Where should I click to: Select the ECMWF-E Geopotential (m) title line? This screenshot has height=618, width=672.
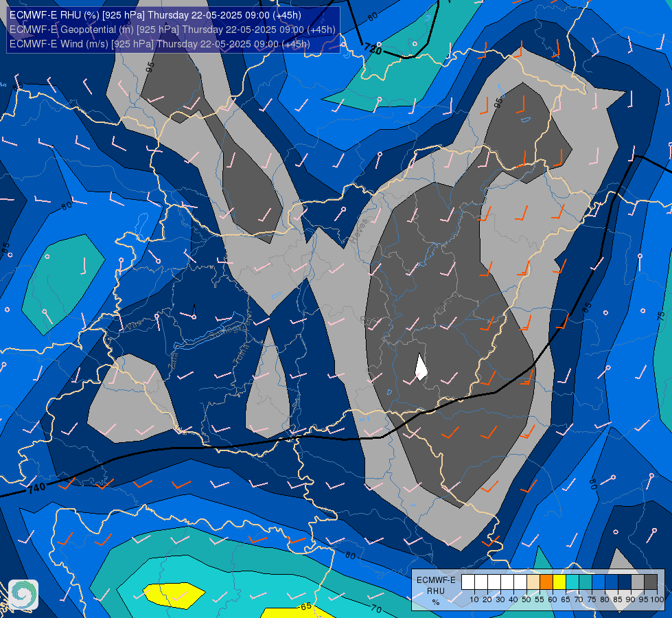pyautogui.click(x=172, y=30)
